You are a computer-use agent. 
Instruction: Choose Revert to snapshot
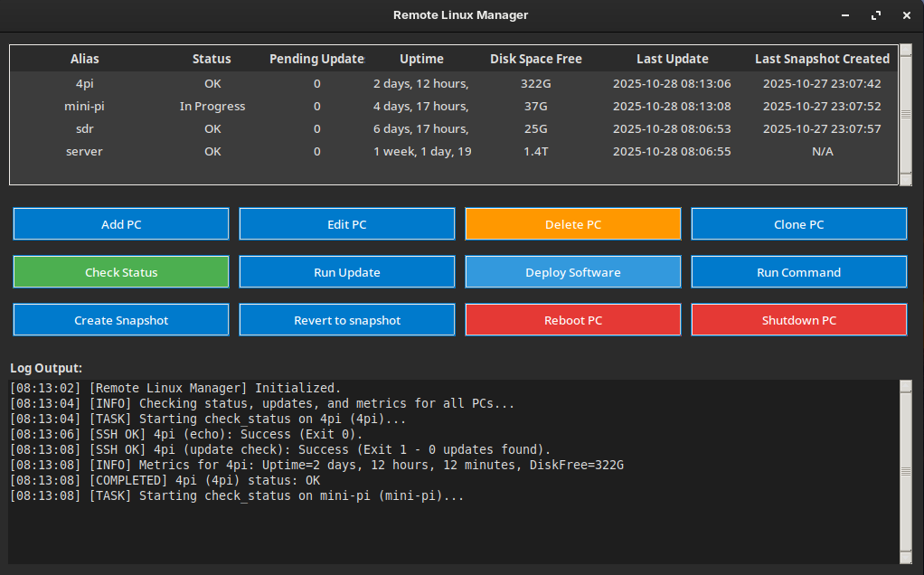click(x=347, y=320)
